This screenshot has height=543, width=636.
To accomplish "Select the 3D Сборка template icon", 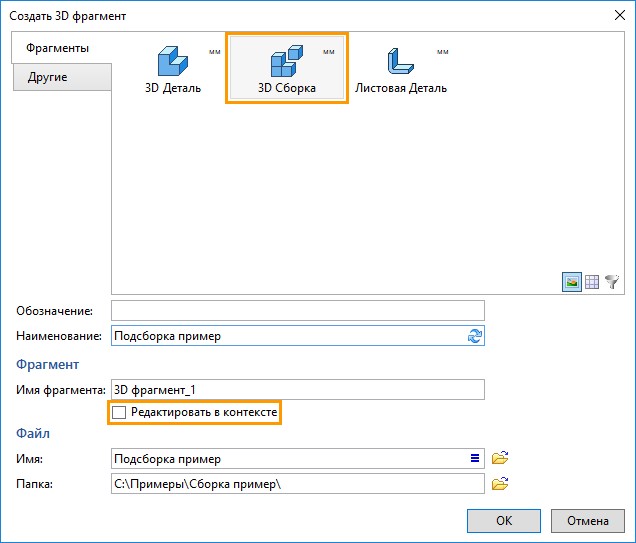I will pyautogui.click(x=287, y=61).
